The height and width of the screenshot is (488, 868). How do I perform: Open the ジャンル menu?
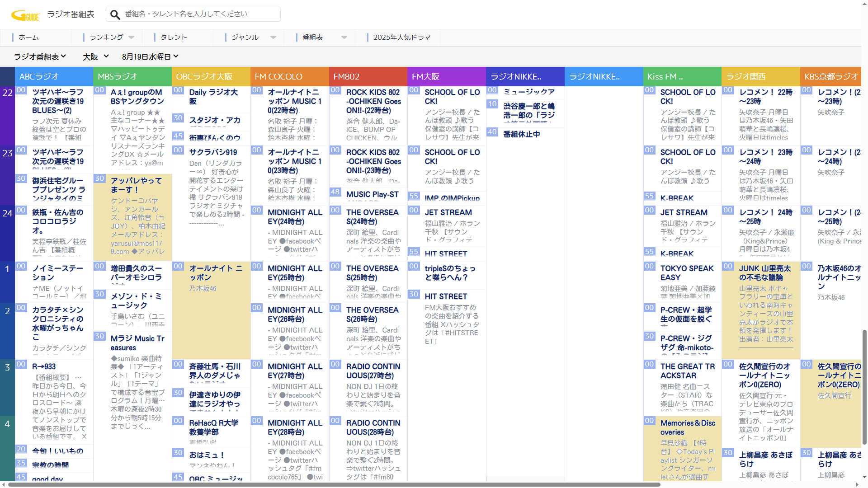tap(245, 38)
